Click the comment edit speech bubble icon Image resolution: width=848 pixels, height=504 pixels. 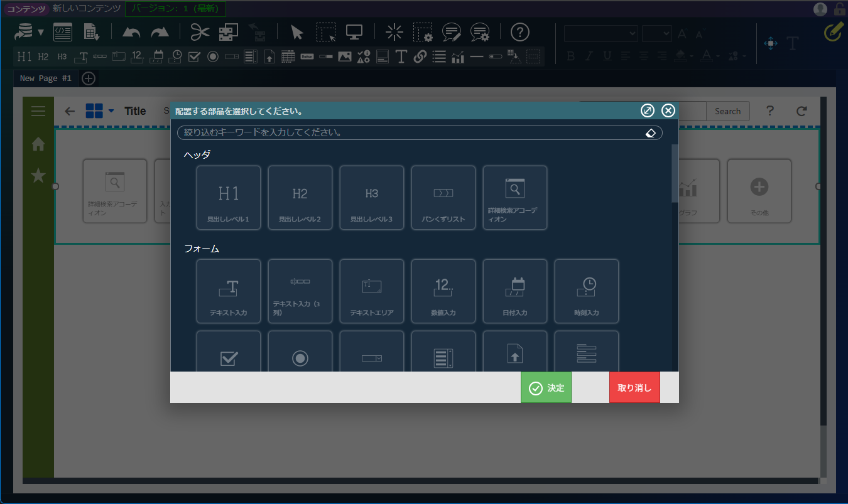tap(452, 32)
